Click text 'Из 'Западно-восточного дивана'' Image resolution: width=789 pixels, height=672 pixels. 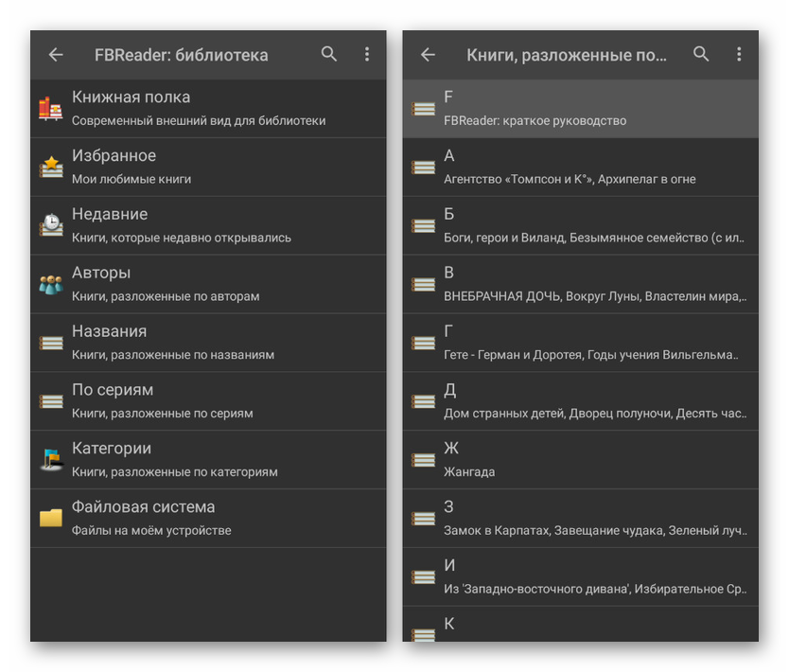tap(535, 589)
